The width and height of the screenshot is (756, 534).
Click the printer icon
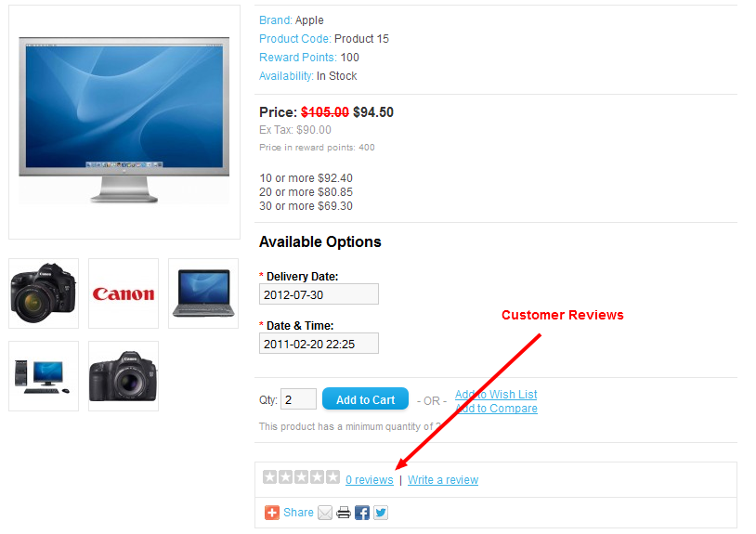point(344,513)
